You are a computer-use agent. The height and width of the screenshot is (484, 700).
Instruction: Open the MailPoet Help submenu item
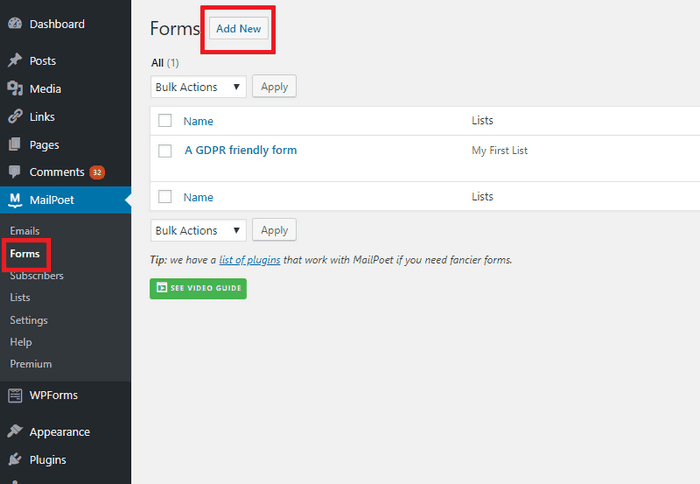21,342
